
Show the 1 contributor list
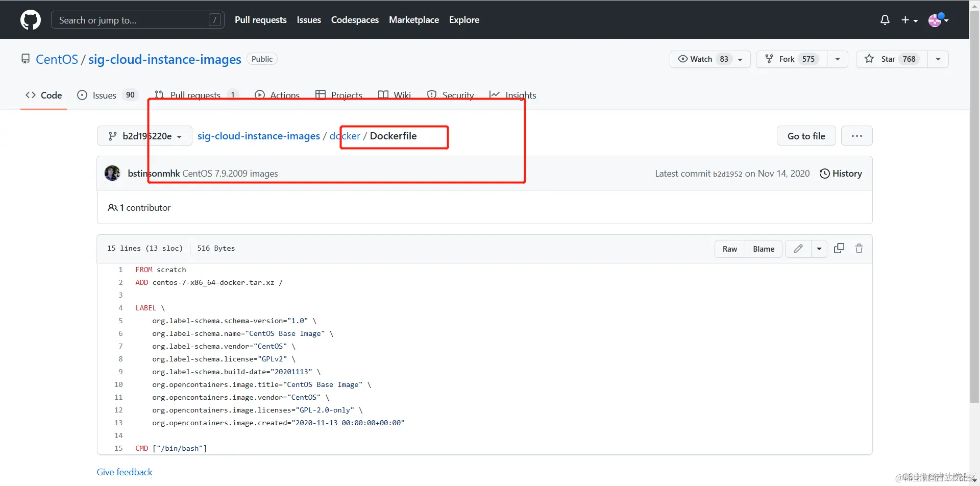point(139,208)
